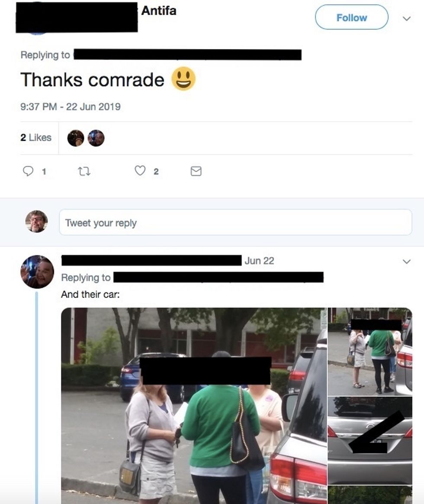This screenshot has height=504, width=424.
Task: Click the Jun 22 reply date link
Action: 259,261
